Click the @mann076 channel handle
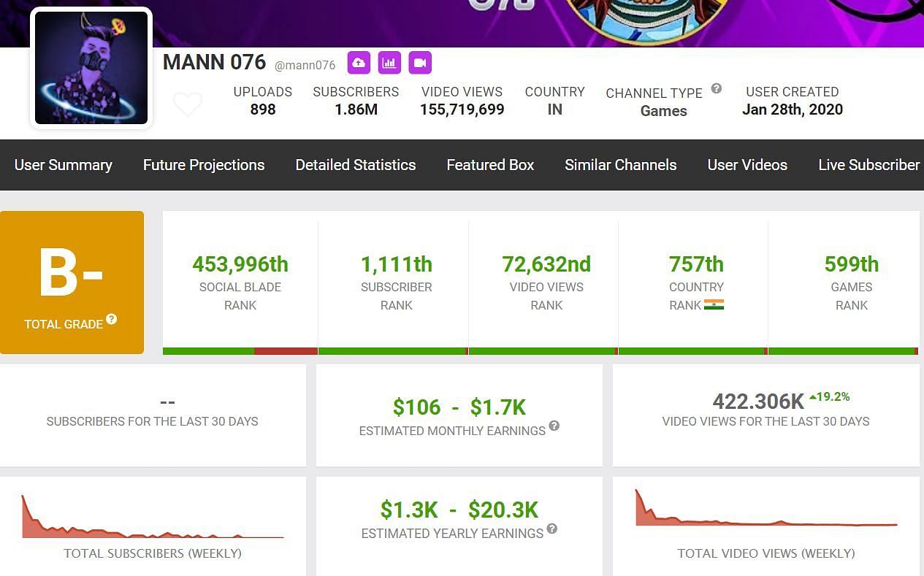Viewport: 924px width, 576px height. pyautogui.click(x=305, y=65)
